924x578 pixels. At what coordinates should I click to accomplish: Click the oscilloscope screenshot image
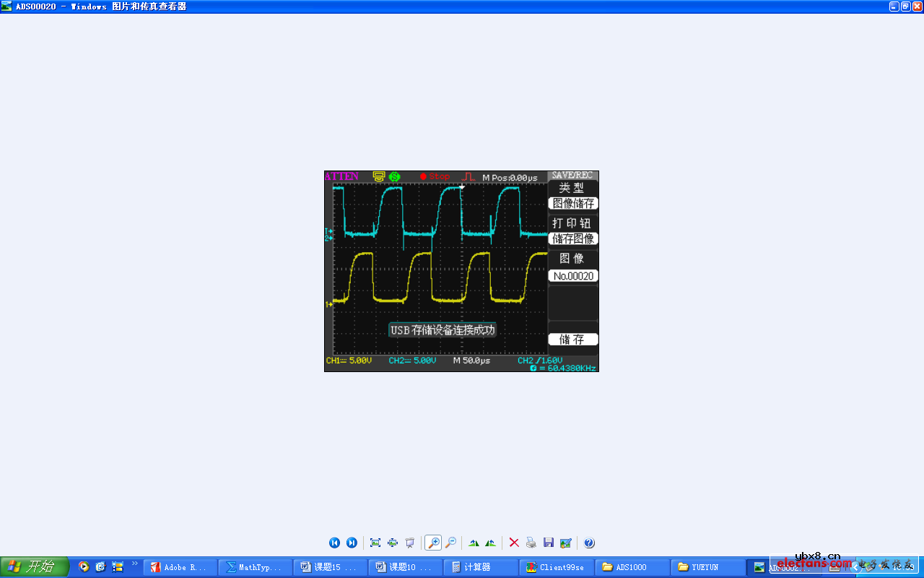pos(461,271)
